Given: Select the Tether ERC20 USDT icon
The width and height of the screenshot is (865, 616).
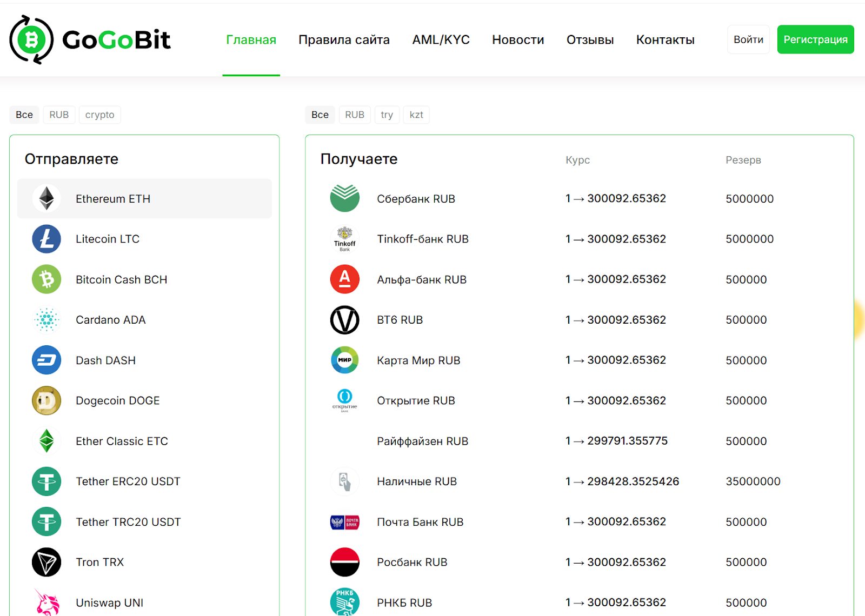Looking at the screenshot, I should (x=46, y=481).
